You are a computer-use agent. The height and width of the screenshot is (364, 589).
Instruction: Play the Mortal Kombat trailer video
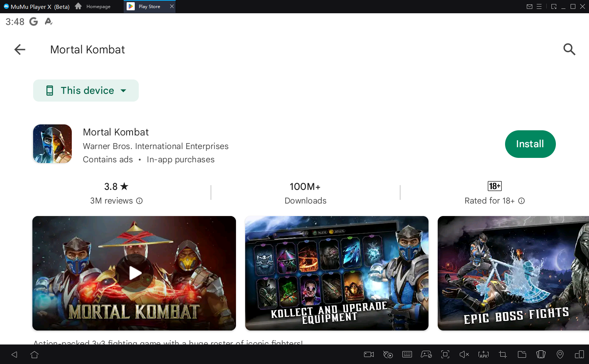(x=134, y=273)
